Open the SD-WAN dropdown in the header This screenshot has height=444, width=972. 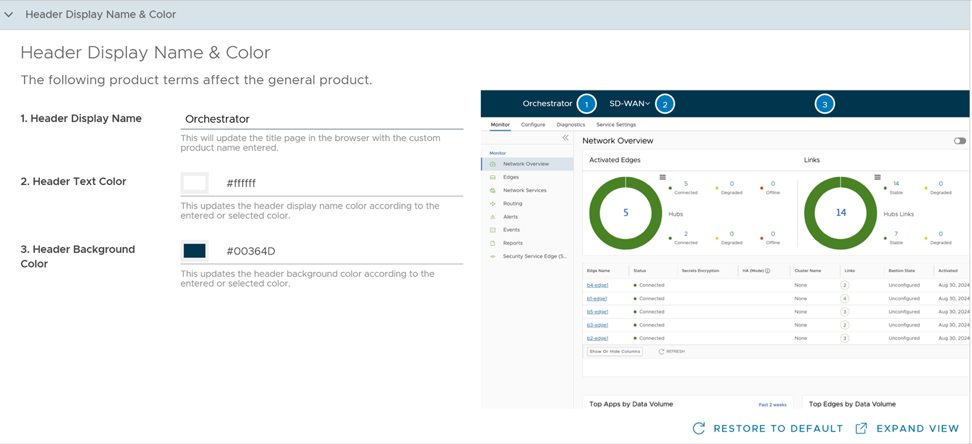(x=629, y=104)
